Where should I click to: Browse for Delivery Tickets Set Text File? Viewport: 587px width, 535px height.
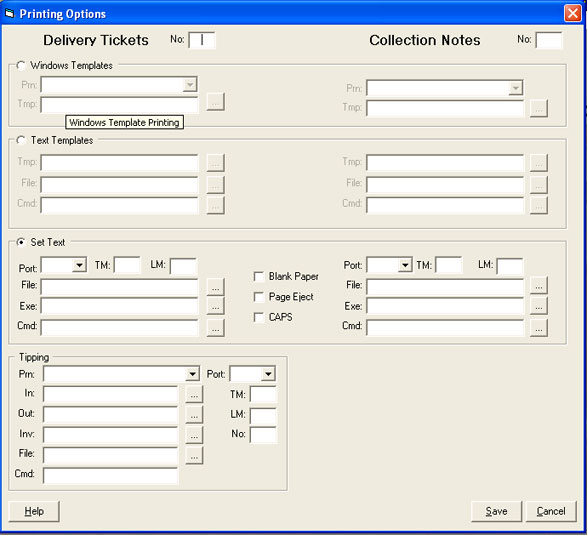pos(215,287)
